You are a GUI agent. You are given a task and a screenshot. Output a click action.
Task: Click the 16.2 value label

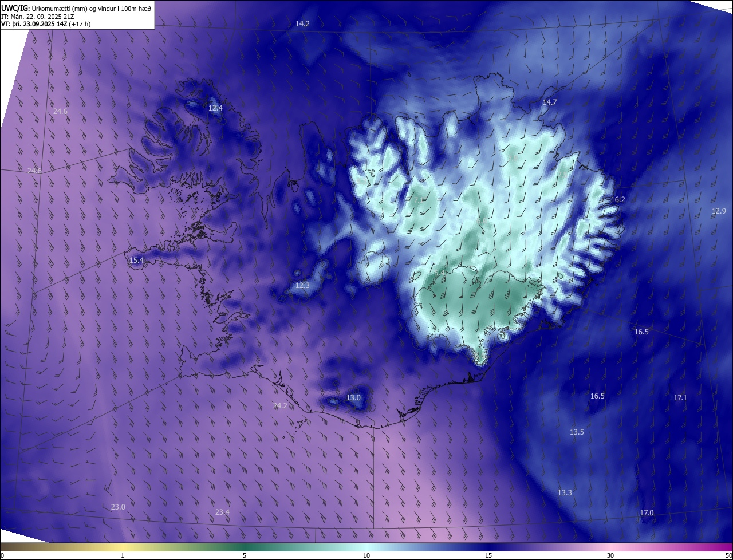pyautogui.click(x=618, y=200)
